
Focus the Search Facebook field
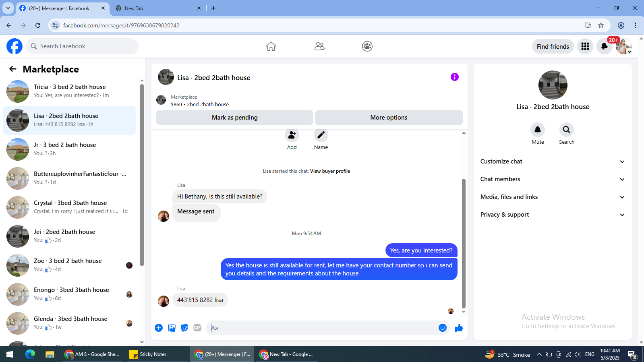[x=82, y=46]
